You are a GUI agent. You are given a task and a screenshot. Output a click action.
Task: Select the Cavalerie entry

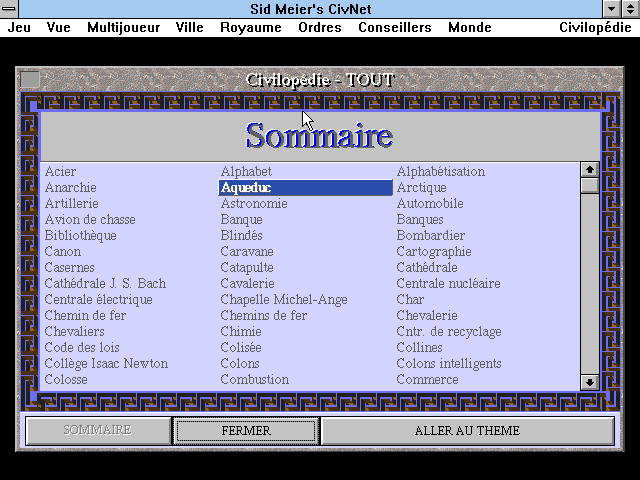(x=247, y=283)
